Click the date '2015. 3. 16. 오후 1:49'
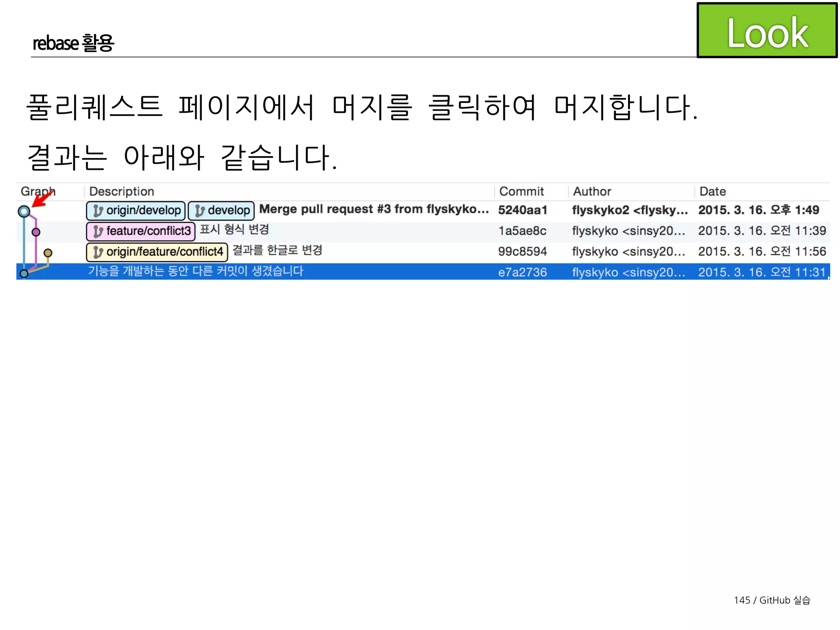The height and width of the screenshot is (630, 840). point(758,210)
